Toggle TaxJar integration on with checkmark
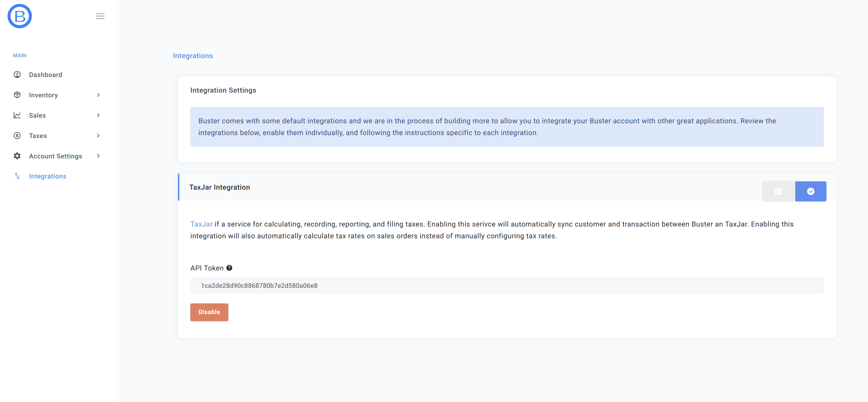 tap(810, 191)
